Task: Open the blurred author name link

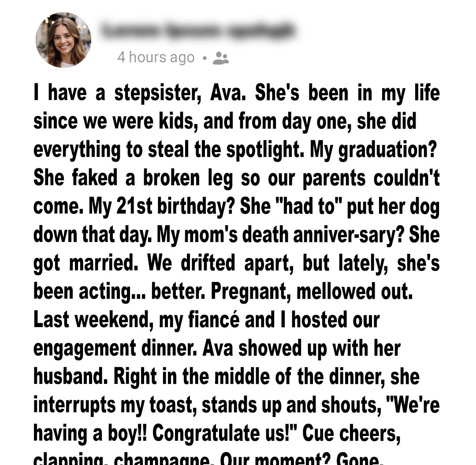Action: coord(197,32)
